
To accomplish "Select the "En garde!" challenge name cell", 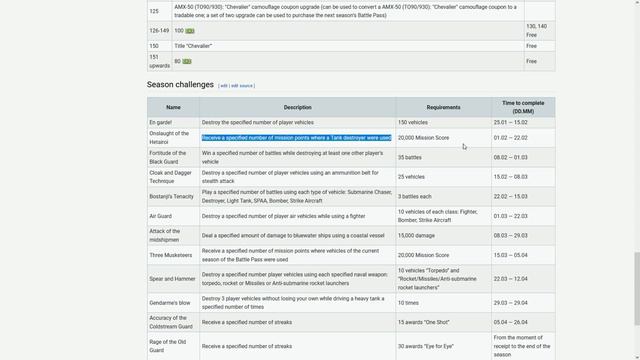I will 173,122.
